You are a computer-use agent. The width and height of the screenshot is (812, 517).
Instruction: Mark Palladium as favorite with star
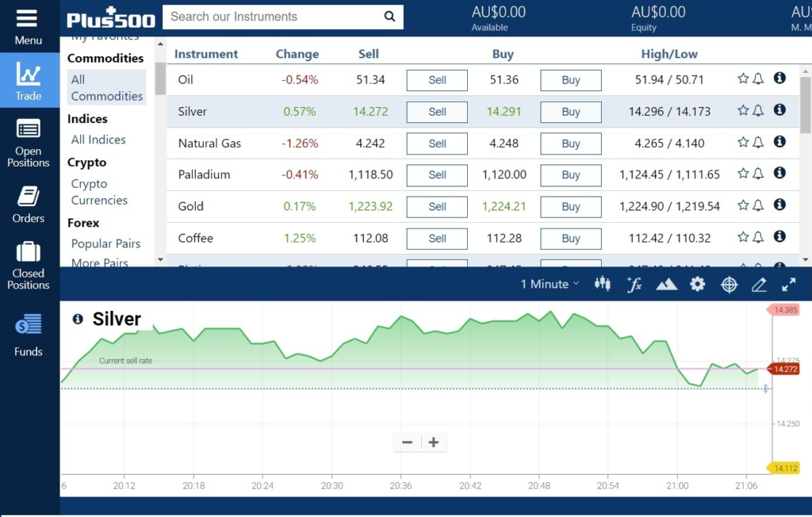[x=743, y=173]
